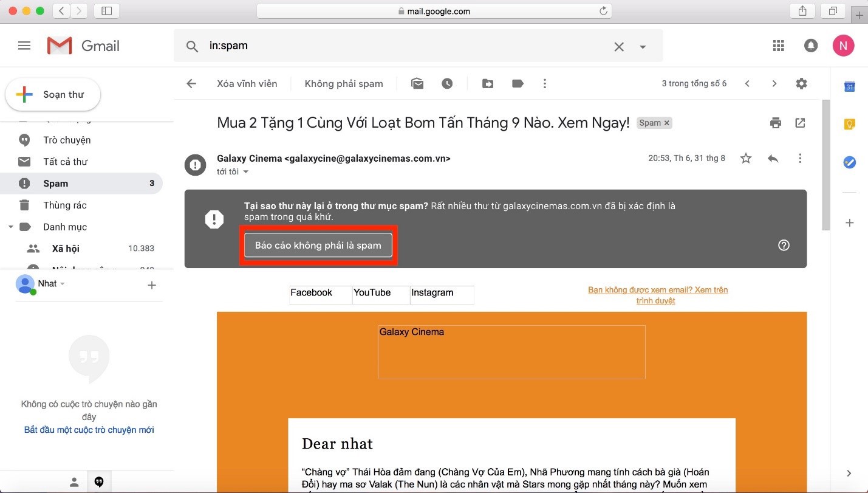
Task: Open the Gmail main menu hamburger icon
Action: click(24, 46)
